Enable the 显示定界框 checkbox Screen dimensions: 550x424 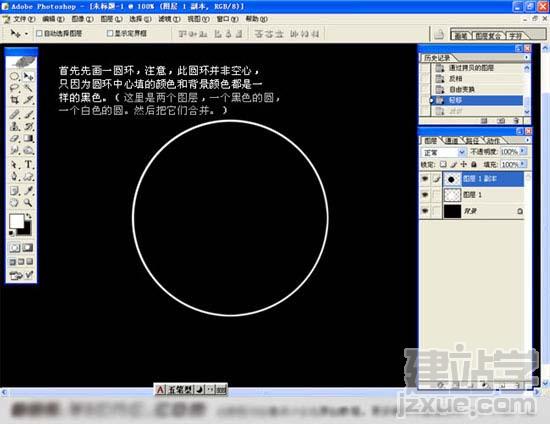coord(110,33)
